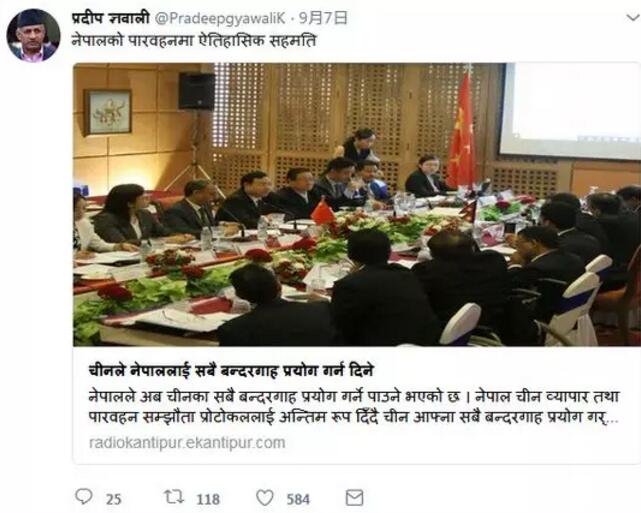Click the display name प्रदीप ज्ञवाली
Image resolution: width=641 pixels, height=513 pixels.
click(x=110, y=18)
